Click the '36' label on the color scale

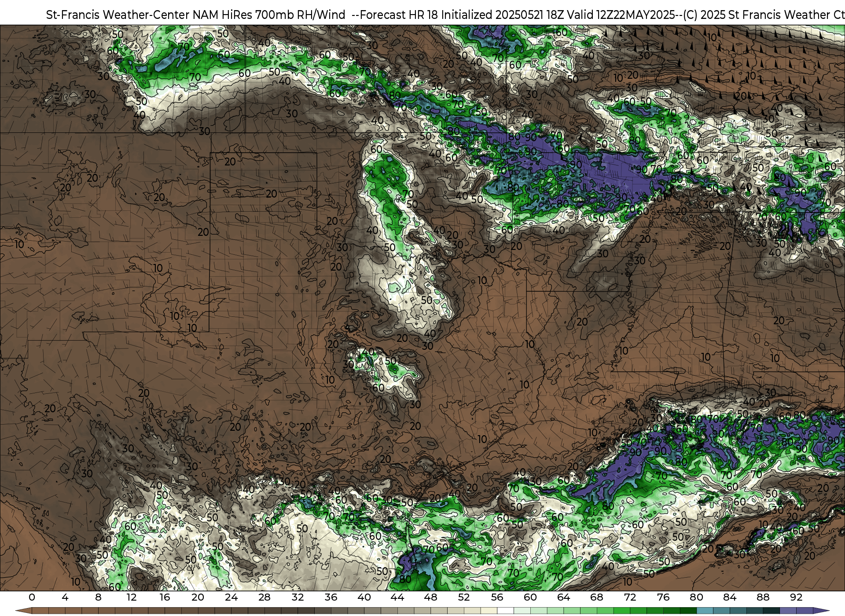(331, 597)
